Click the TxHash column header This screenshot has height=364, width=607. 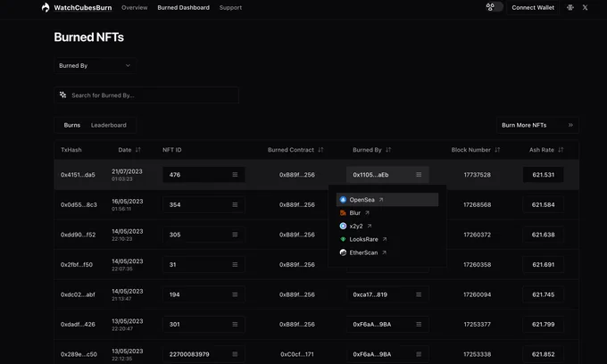click(x=71, y=150)
